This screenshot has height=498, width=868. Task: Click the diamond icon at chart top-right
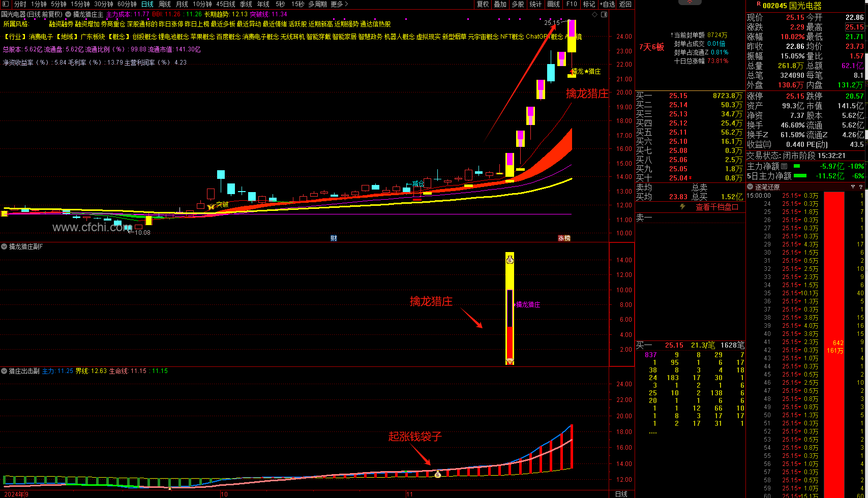tap(595, 14)
